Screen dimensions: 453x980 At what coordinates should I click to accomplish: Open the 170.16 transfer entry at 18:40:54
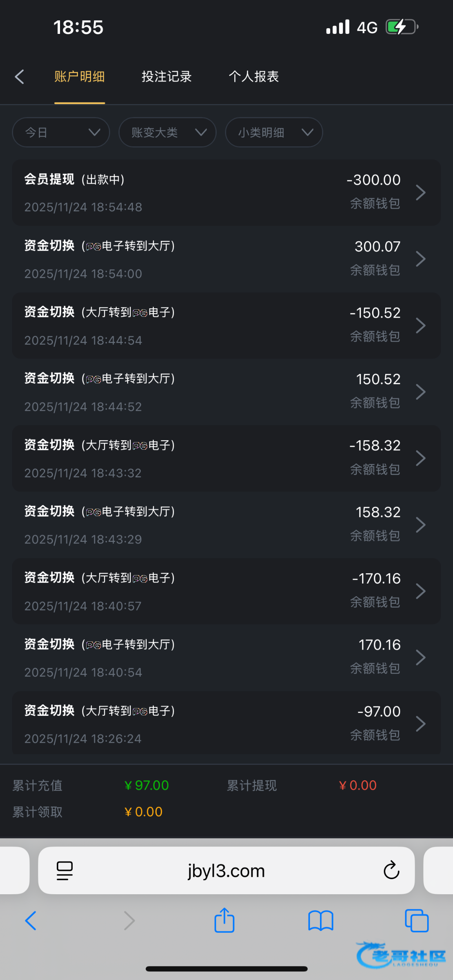[226, 657]
